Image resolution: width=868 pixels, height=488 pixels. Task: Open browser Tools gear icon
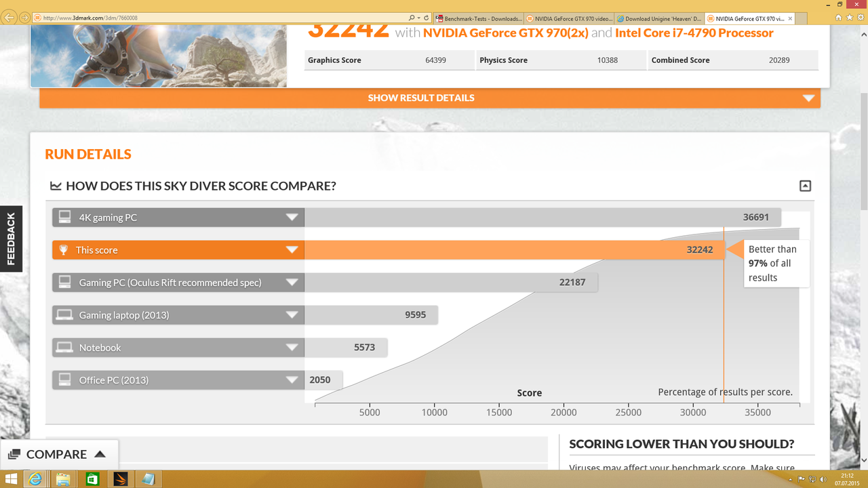point(860,18)
